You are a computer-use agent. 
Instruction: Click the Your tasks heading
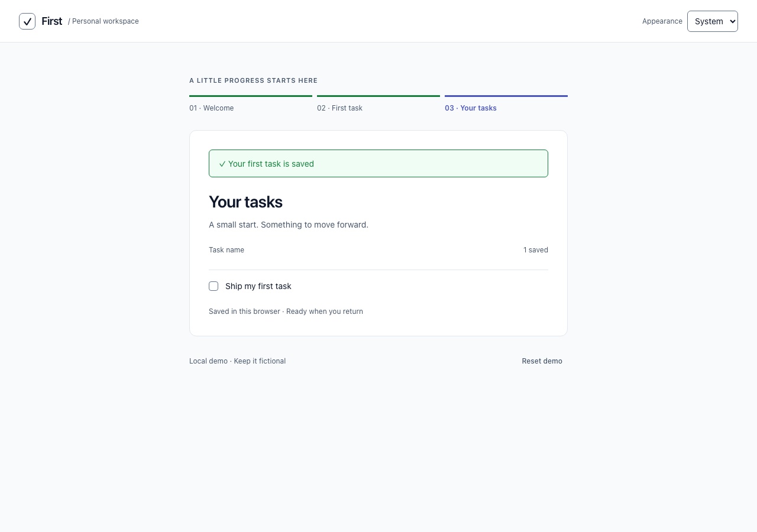245,202
